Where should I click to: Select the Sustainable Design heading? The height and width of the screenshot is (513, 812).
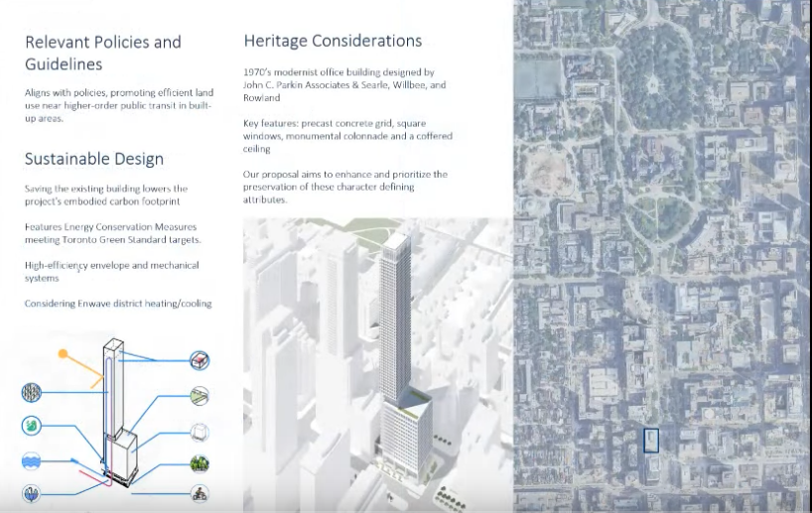point(94,159)
